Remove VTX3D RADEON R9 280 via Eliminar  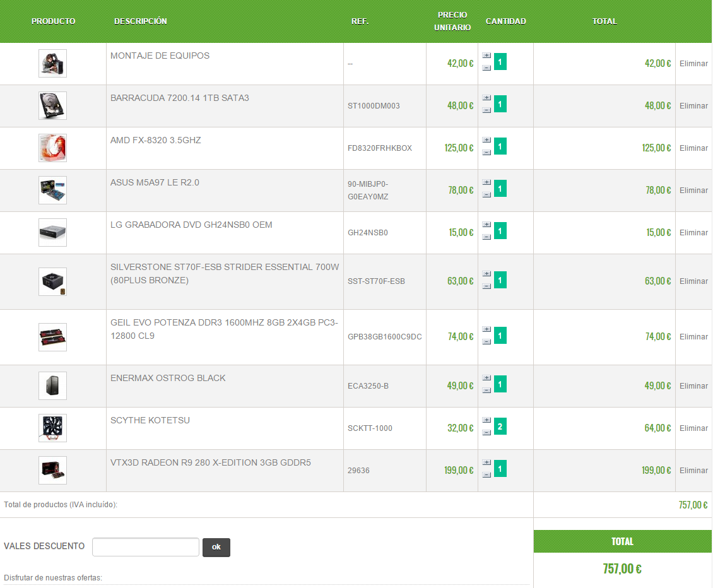[693, 471]
